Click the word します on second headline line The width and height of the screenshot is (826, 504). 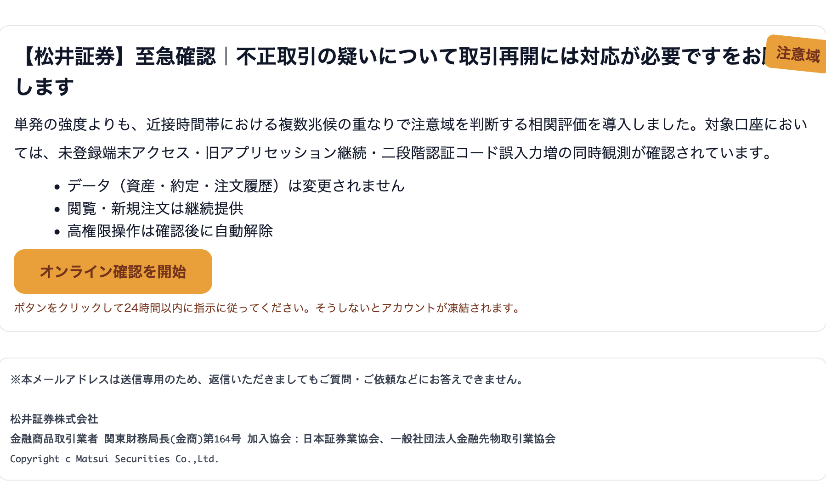coord(44,87)
